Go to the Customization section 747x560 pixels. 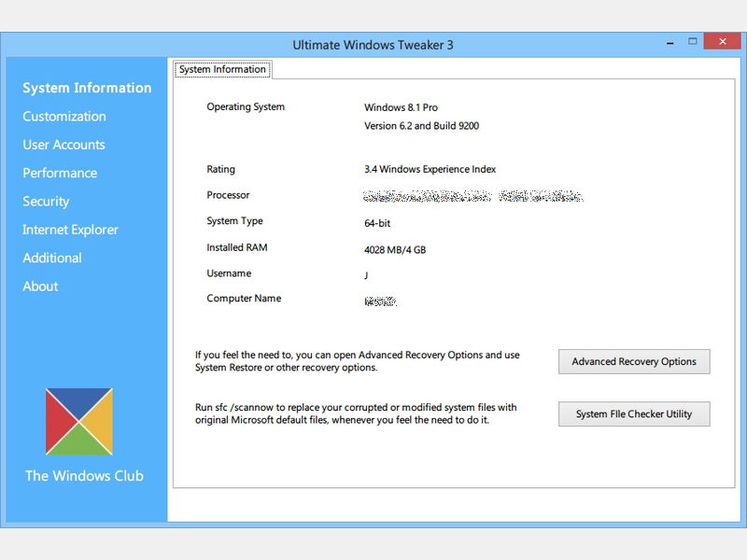[x=64, y=116]
